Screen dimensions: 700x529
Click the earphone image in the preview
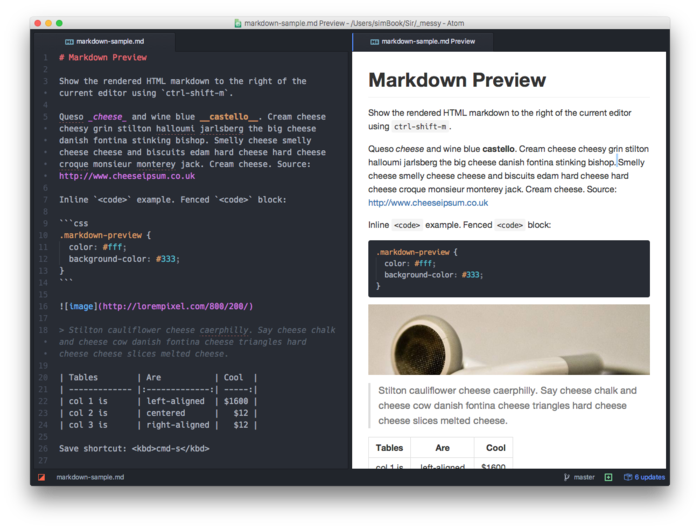tap(509, 340)
